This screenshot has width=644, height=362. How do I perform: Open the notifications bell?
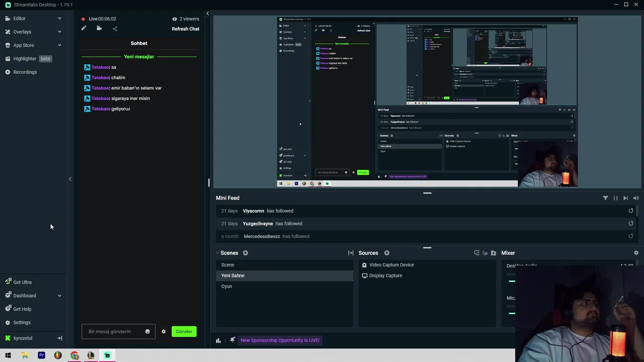point(232,340)
